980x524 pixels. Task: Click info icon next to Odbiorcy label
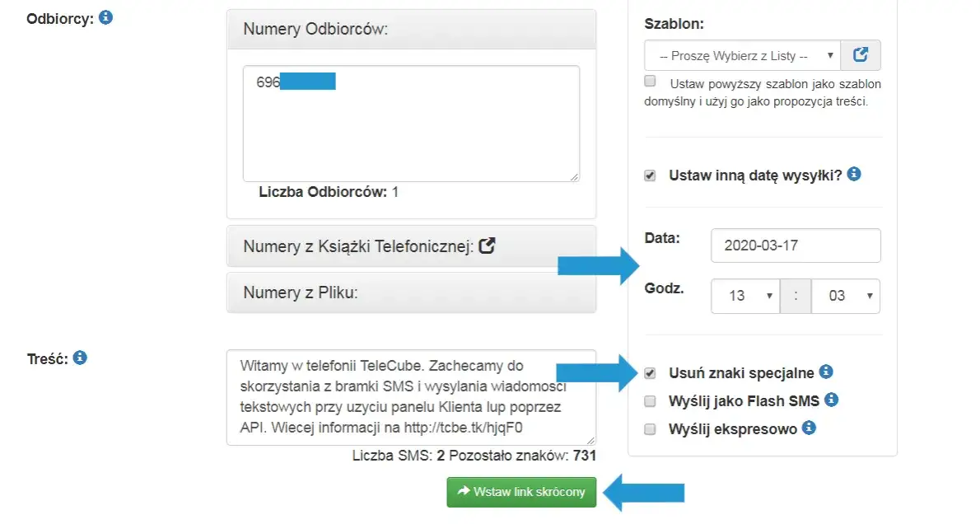(105, 17)
